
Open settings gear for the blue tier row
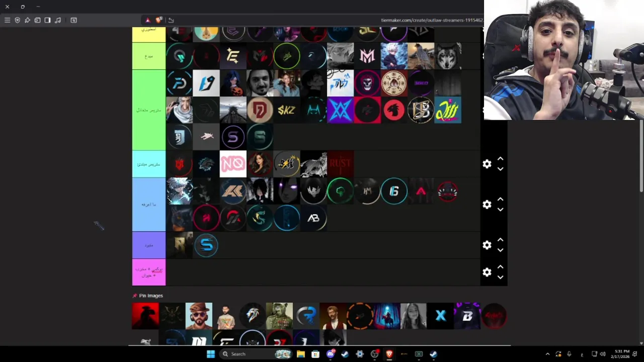pos(487,205)
